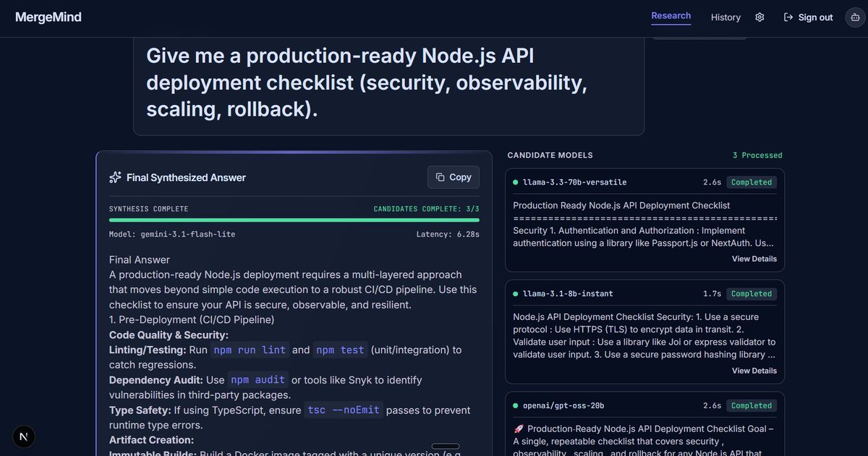
Task: Click the openai/gpt-oss-20b model name
Action: point(563,405)
